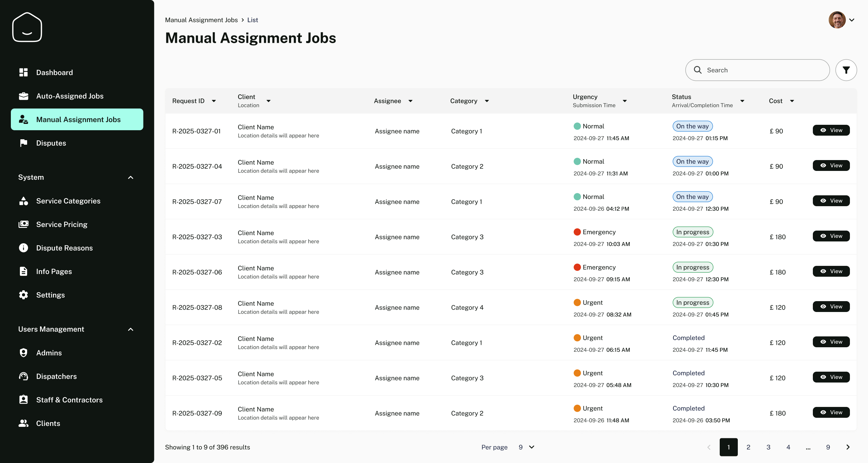Collapse the Users Management section
The height and width of the screenshot is (463, 868).
click(131, 329)
